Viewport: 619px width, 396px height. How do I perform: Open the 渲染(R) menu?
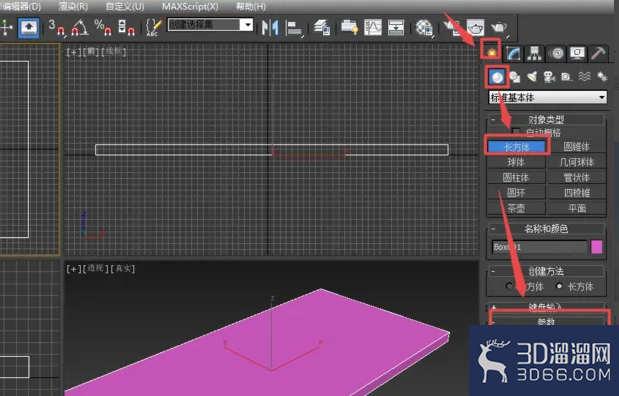[x=73, y=6]
